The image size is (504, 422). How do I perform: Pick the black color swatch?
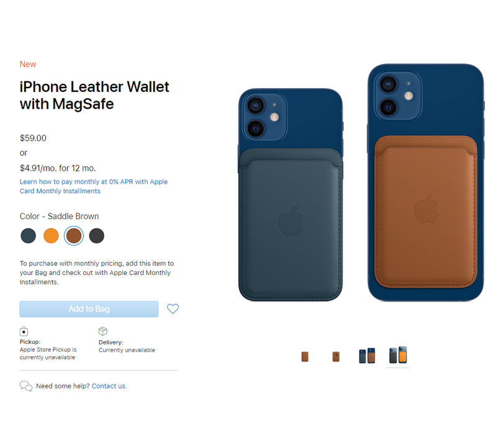click(x=97, y=236)
